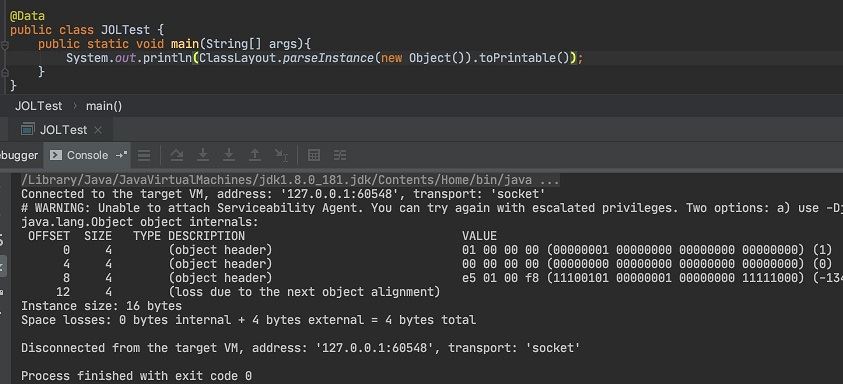Click the Step Out debug icon

click(254, 155)
